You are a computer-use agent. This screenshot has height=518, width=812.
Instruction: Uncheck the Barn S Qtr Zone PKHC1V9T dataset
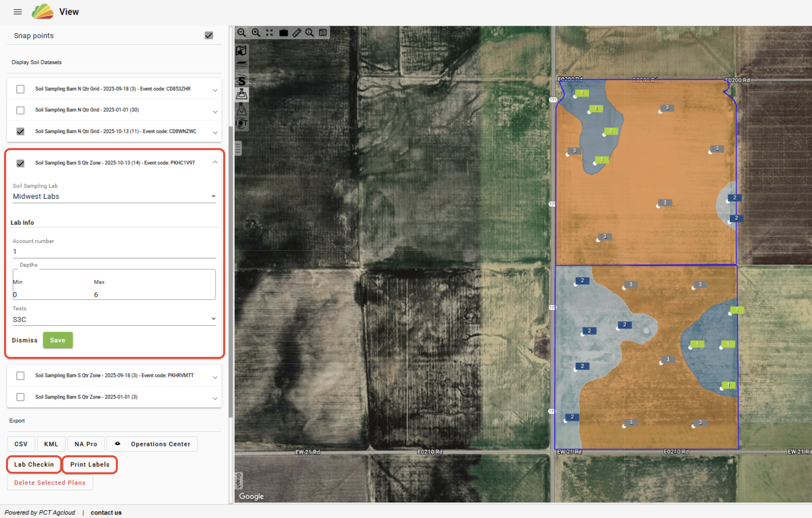[x=21, y=163]
